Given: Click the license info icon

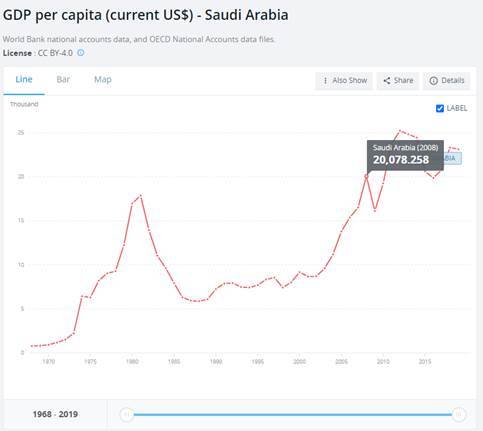Looking at the screenshot, I should pyautogui.click(x=81, y=53).
